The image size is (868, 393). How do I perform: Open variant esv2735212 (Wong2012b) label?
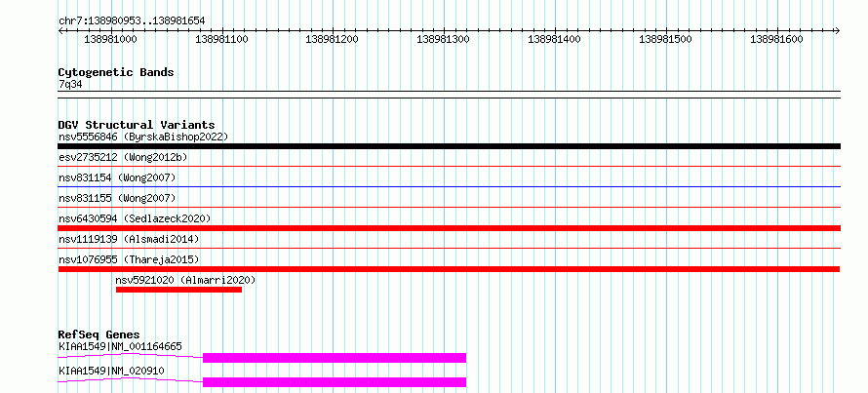coord(123,157)
